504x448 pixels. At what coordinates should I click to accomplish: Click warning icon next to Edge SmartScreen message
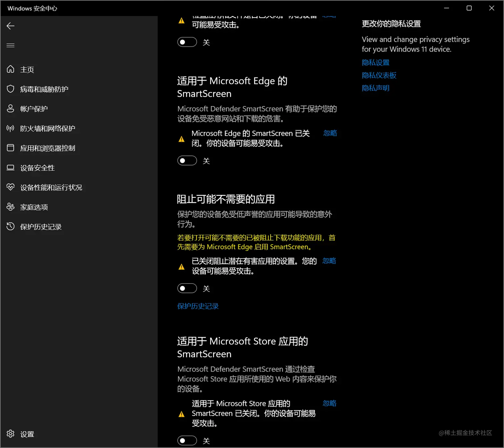click(181, 139)
